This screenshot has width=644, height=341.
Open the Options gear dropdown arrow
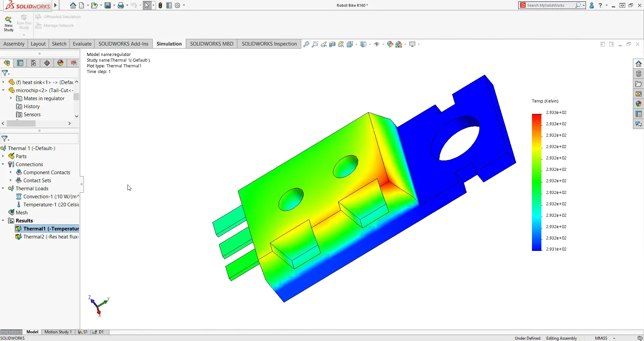coord(184,5)
